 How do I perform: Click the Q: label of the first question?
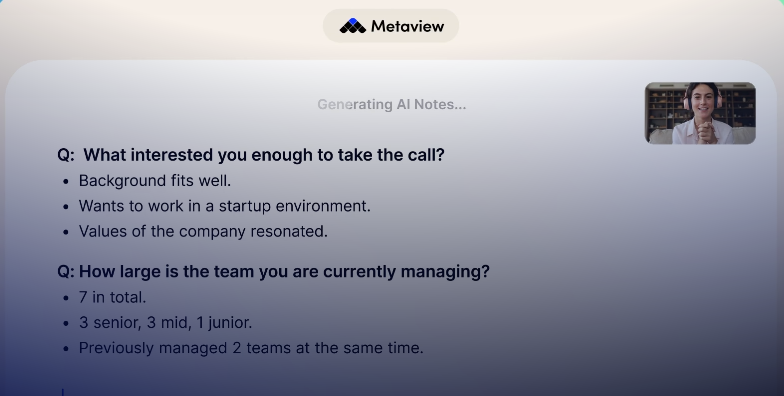click(x=66, y=155)
